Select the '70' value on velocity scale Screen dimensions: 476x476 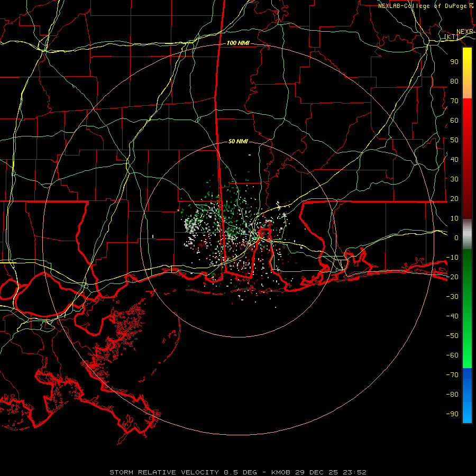(x=454, y=101)
